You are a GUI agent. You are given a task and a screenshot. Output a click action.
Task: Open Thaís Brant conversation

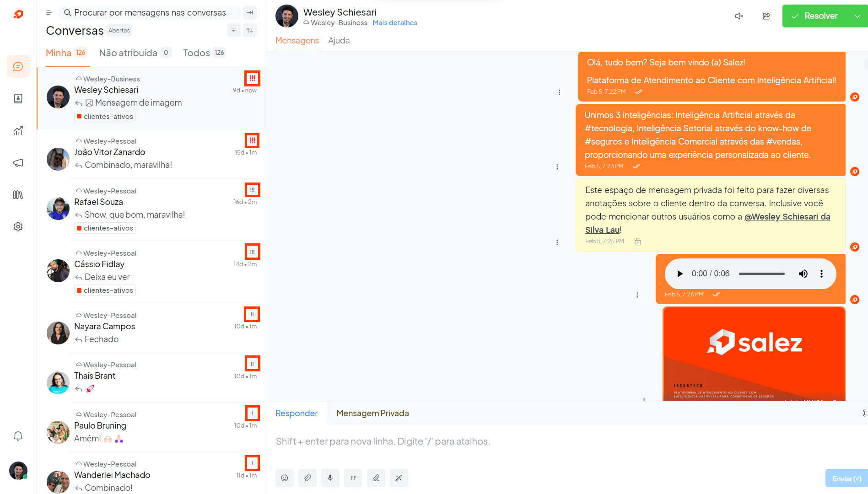(151, 378)
